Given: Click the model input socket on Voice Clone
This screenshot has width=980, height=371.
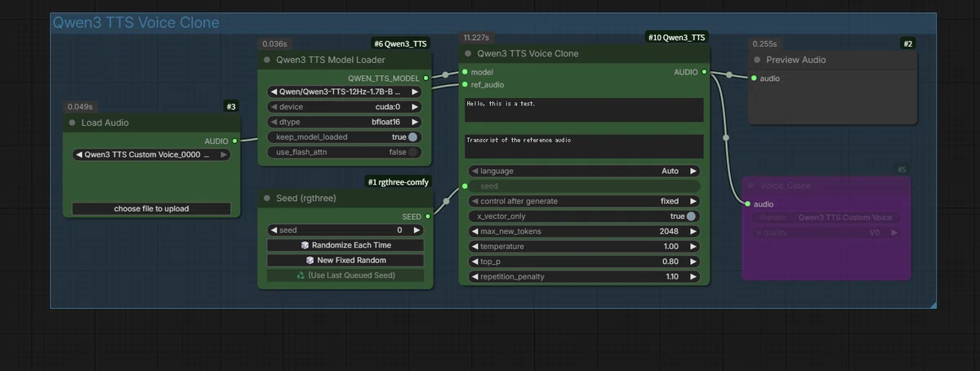Looking at the screenshot, I should click(x=465, y=72).
